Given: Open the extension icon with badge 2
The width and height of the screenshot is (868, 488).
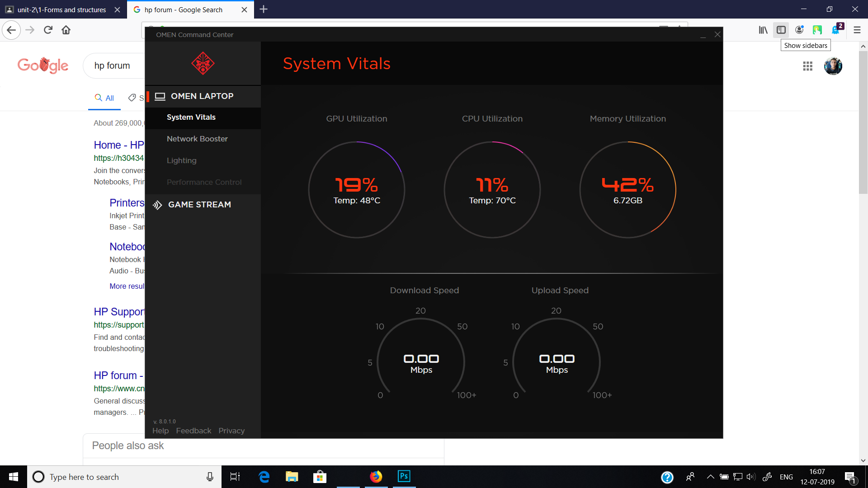Looking at the screenshot, I should (x=836, y=29).
